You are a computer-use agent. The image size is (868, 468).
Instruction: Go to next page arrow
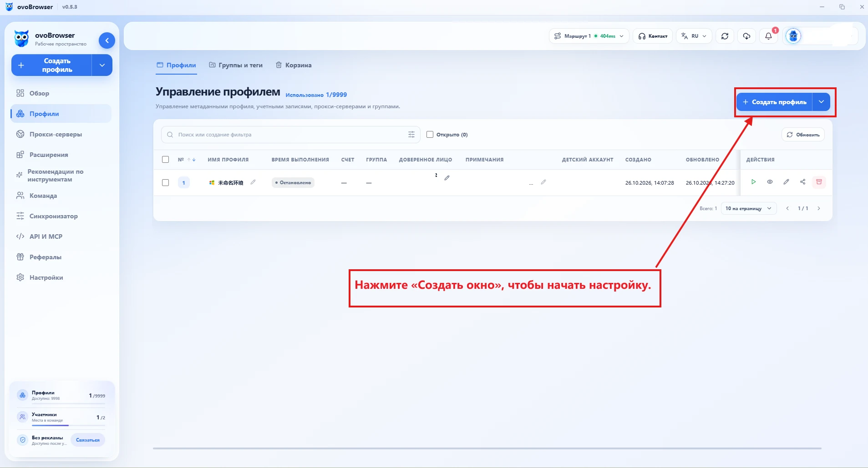[x=819, y=208]
